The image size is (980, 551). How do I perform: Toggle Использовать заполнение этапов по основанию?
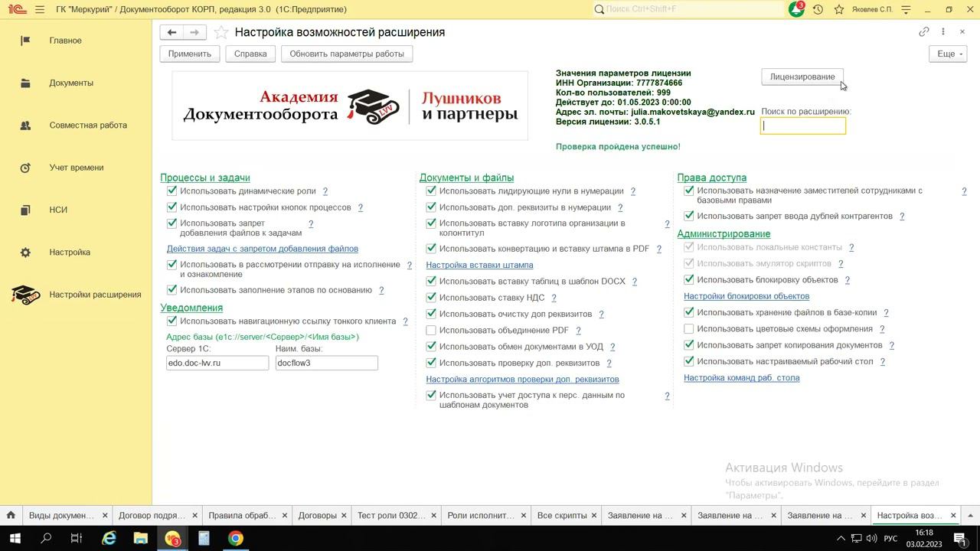(x=172, y=290)
